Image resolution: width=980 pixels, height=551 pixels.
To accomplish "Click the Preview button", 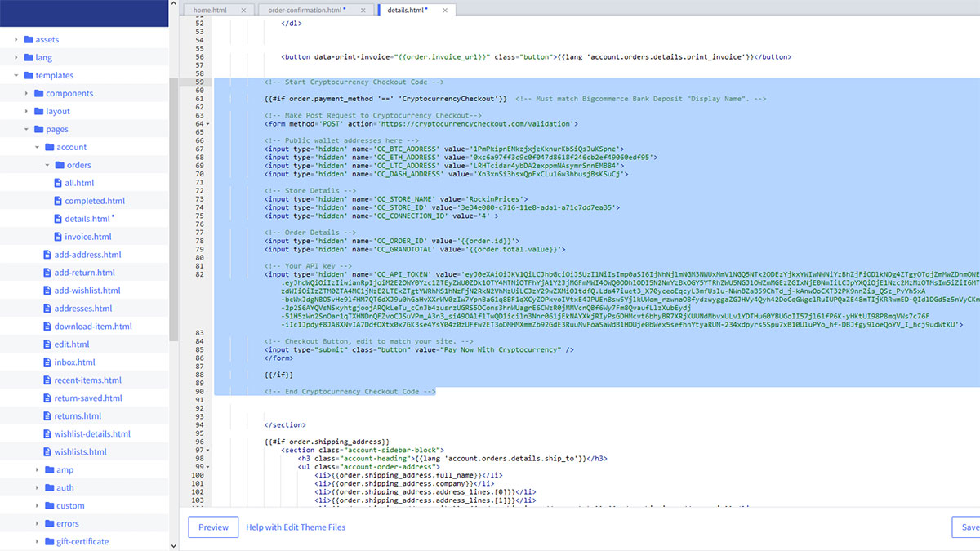I will point(214,527).
